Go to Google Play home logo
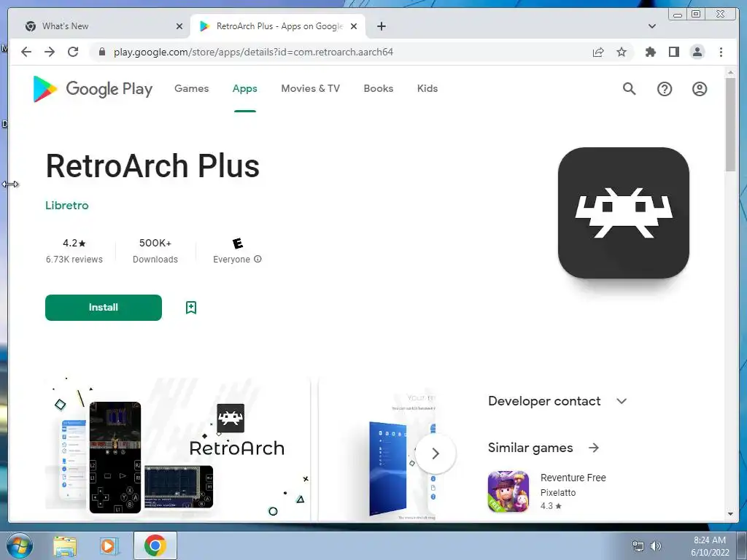 point(93,88)
